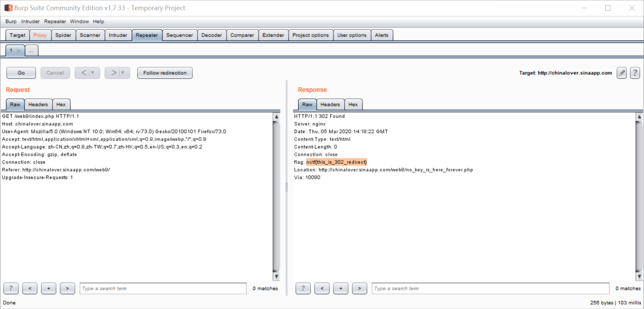Select the Repeater tool tab
644x309 pixels.
click(147, 35)
